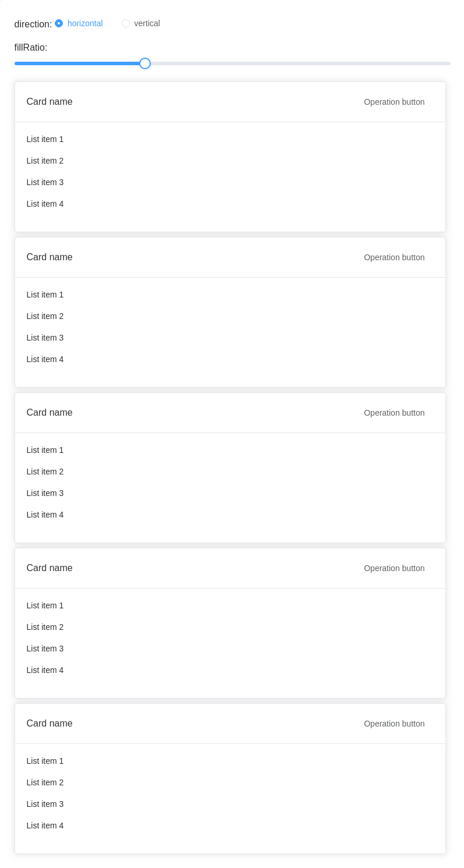Click the fifth card's Card name title
The image size is (464, 868).
(49, 724)
